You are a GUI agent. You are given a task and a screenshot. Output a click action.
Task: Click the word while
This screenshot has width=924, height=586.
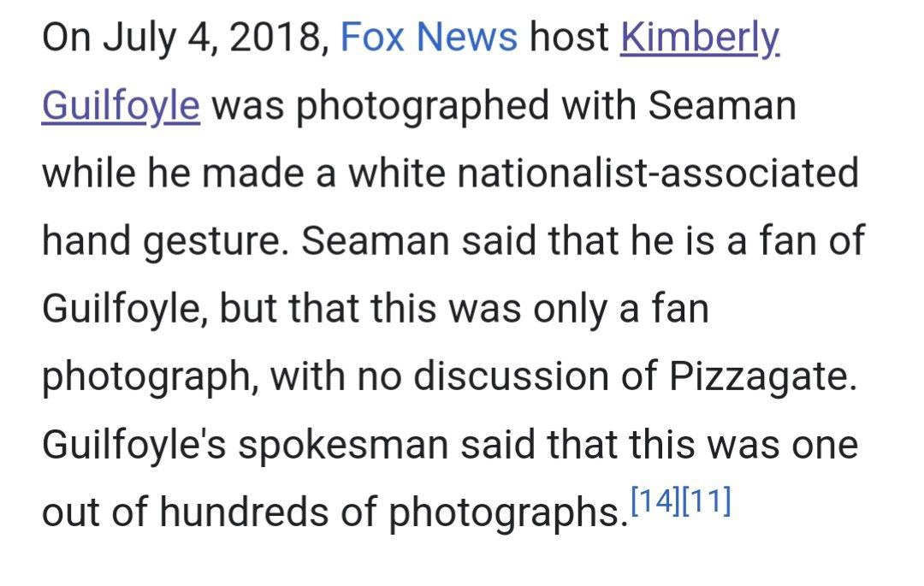88,174
